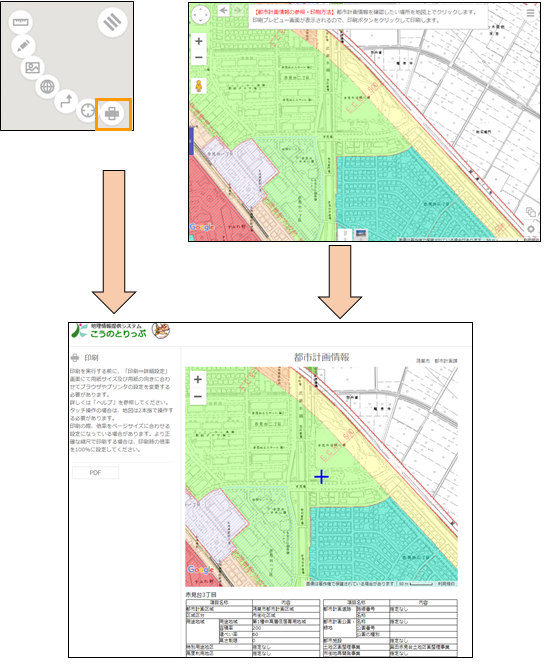Select the ruler measurement tool icon
Viewport: 550px width, 665px height.
(20, 22)
